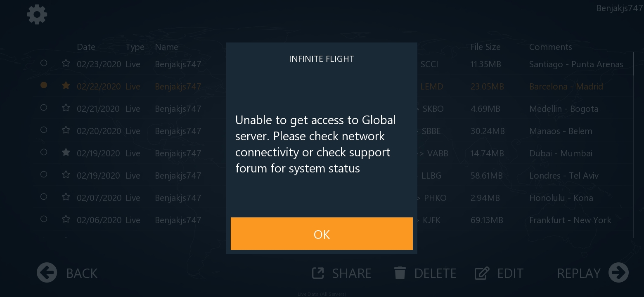Select radio button for Londres - Tel Aviv
The height and width of the screenshot is (297, 644).
44,174
